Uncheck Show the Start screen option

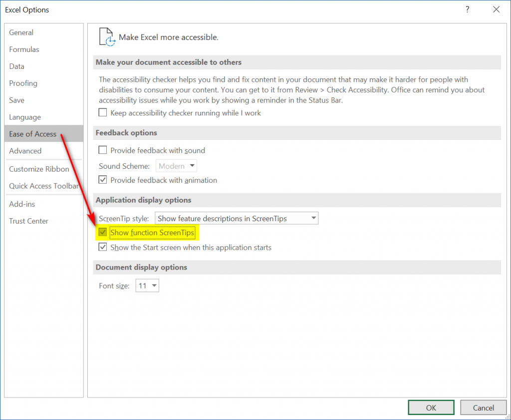[103, 247]
